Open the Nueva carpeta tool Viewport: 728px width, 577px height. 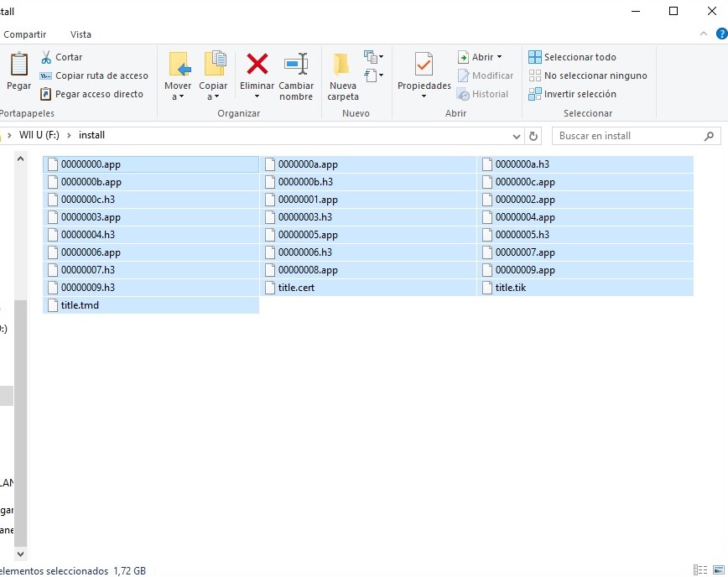pyautogui.click(x=341, y=74)
